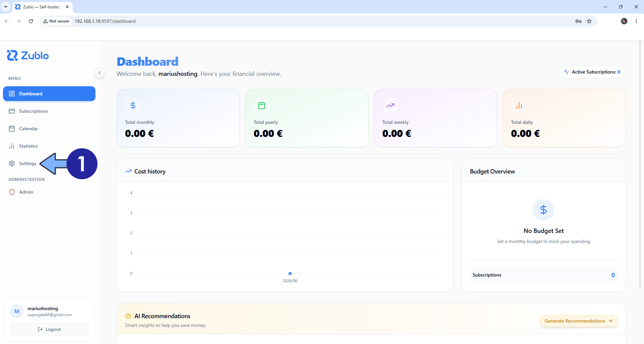
Task: Open the Subscriptions menu item
Action: pos(49,111)
